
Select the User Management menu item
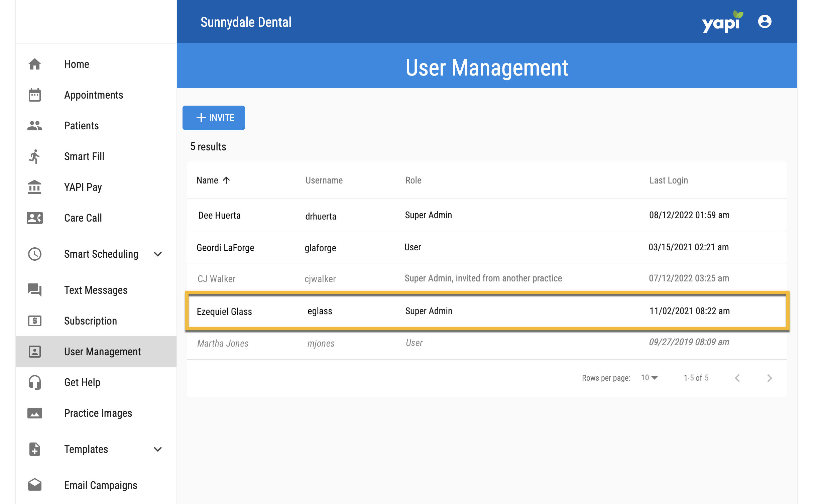point(96,351)
